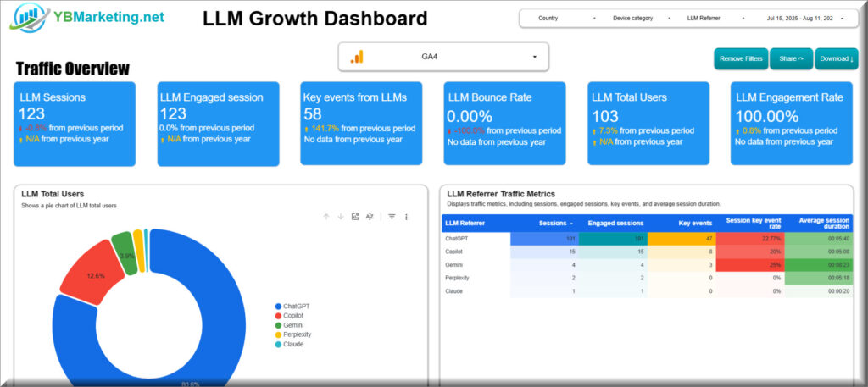Click the A-Z sort icon on pie chart
Image resolution: width=868 pixels, height=387 pixels.
point(370,217)
